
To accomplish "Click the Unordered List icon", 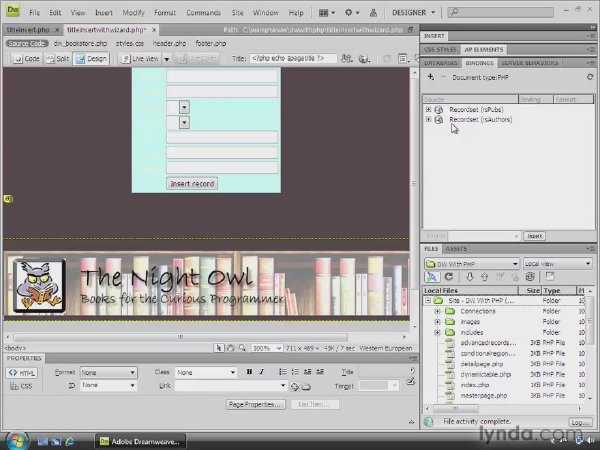I will point(283,372).
